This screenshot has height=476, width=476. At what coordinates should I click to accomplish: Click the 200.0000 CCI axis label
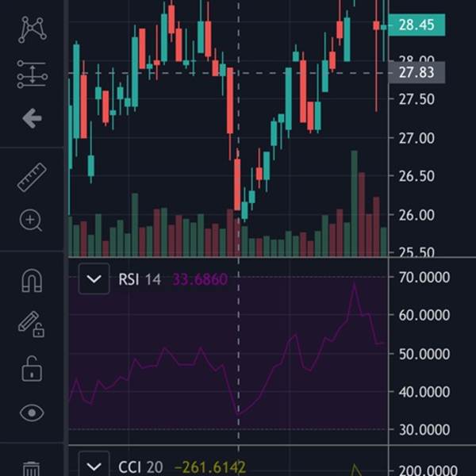coord(428,470)
